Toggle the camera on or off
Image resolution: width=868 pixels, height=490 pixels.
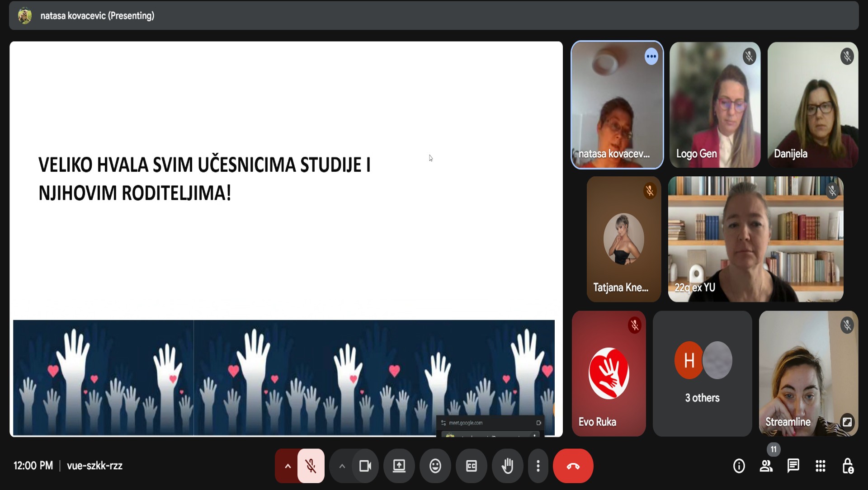pyautogui.click(x=365, y=466)
